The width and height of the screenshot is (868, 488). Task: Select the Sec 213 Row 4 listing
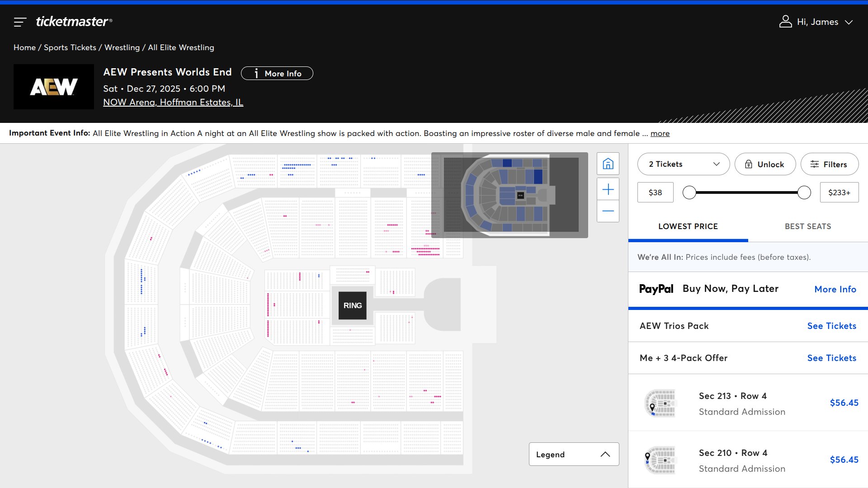coord(748,403)
